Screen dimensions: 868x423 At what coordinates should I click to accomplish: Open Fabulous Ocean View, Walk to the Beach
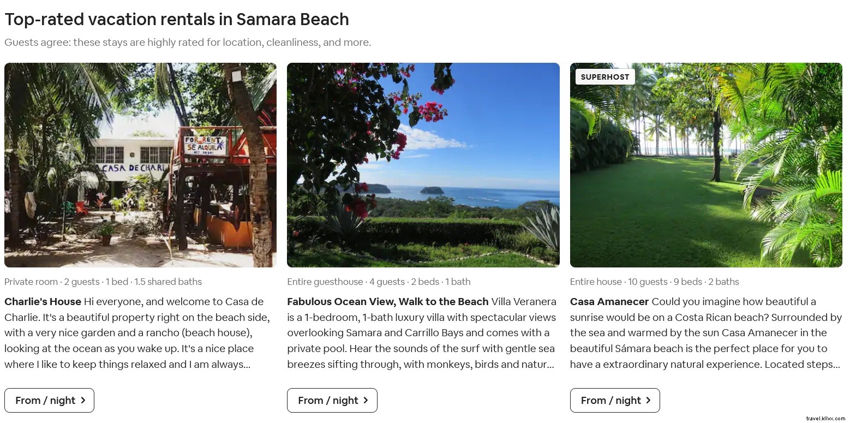(x=387, y=301)
